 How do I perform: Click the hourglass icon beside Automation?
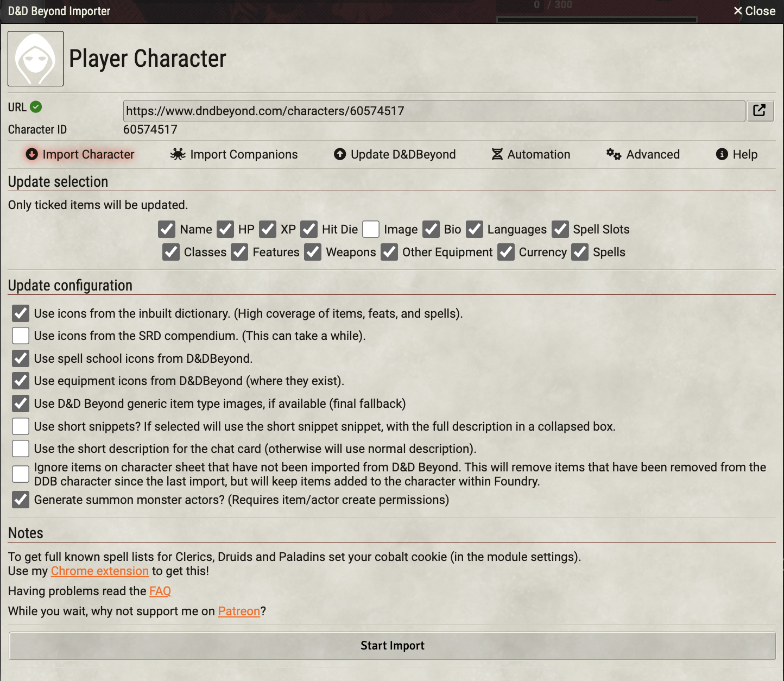(497, 154)
